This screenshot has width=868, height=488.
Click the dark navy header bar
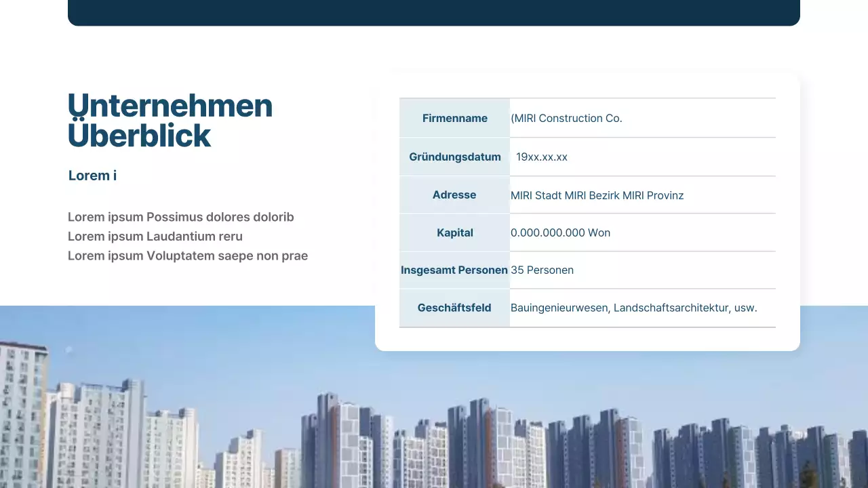point(434,12)
